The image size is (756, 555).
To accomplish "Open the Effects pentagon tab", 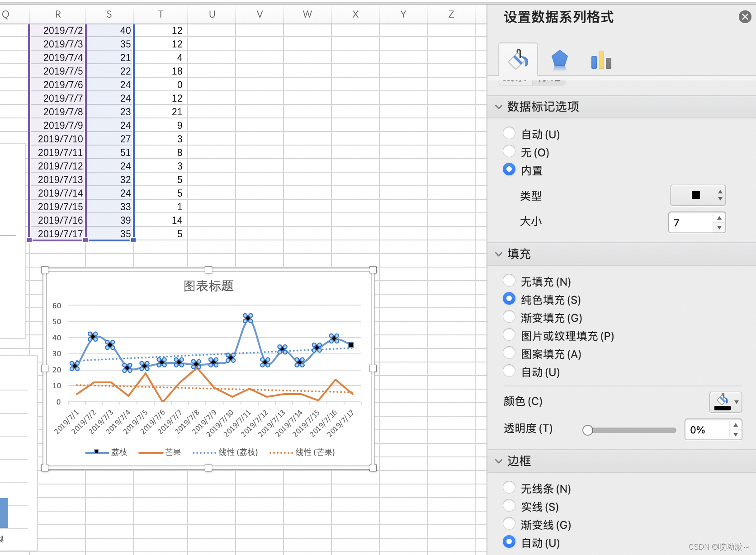I will pyautogui.click(x=559, y=60).
